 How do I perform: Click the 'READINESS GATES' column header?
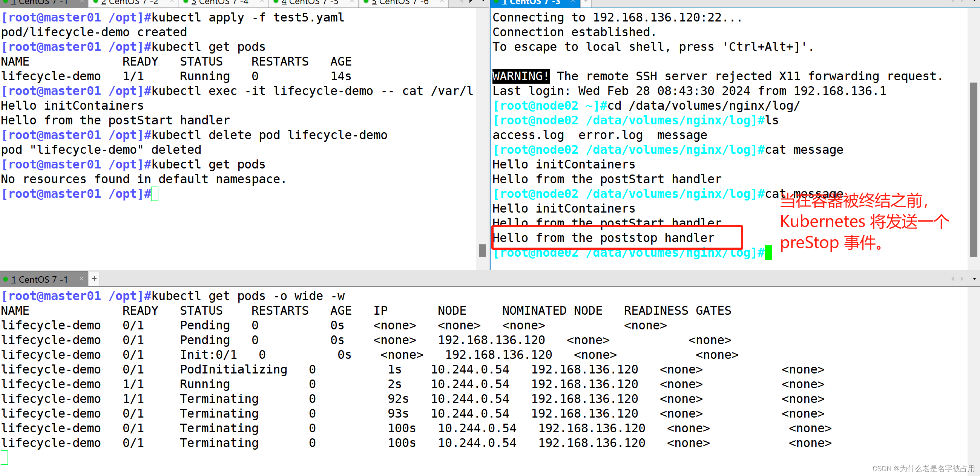coord(678,311)
